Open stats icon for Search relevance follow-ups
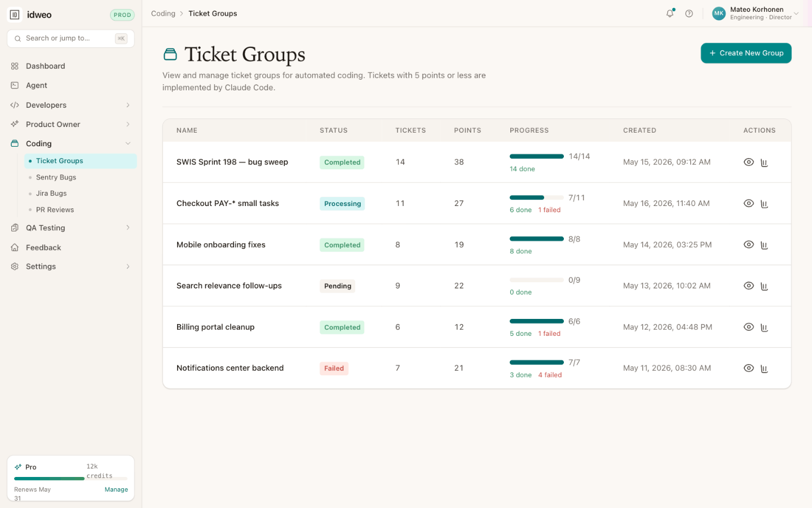The height and width of the screenshot is (508, 812). [765, 286]
